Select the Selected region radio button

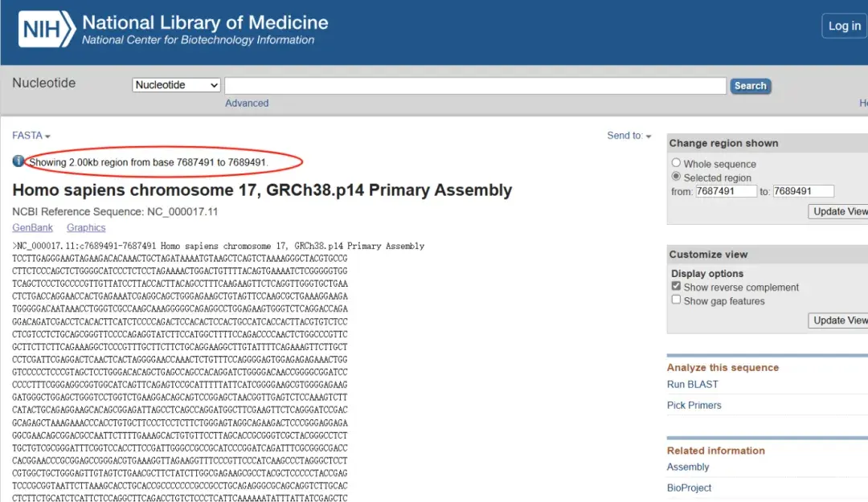click(x=676, y=178)
